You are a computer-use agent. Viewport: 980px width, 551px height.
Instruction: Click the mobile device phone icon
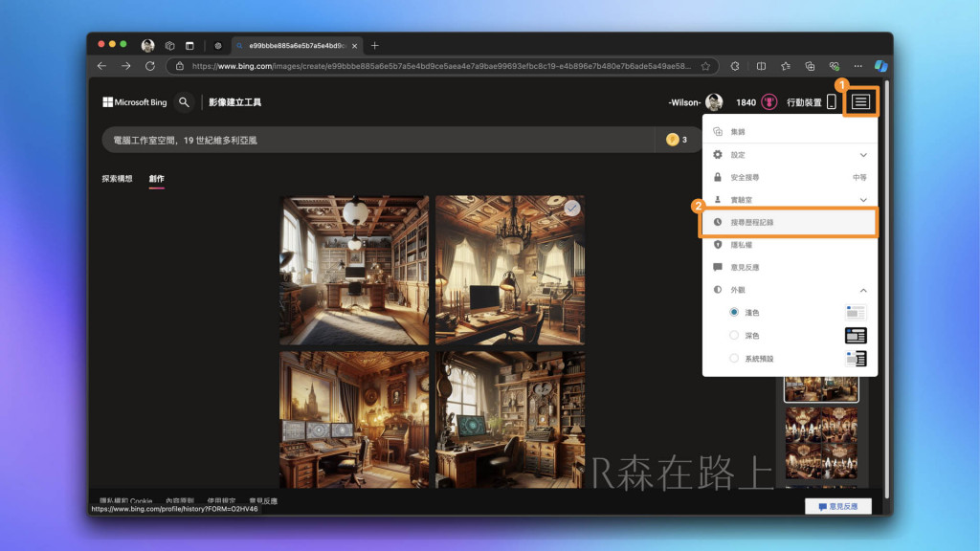(832, 101)
